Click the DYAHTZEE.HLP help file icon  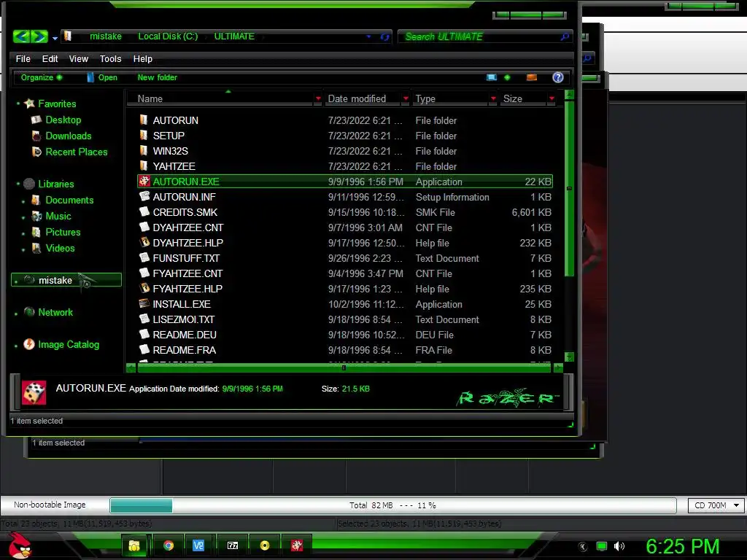pos(144,242)
